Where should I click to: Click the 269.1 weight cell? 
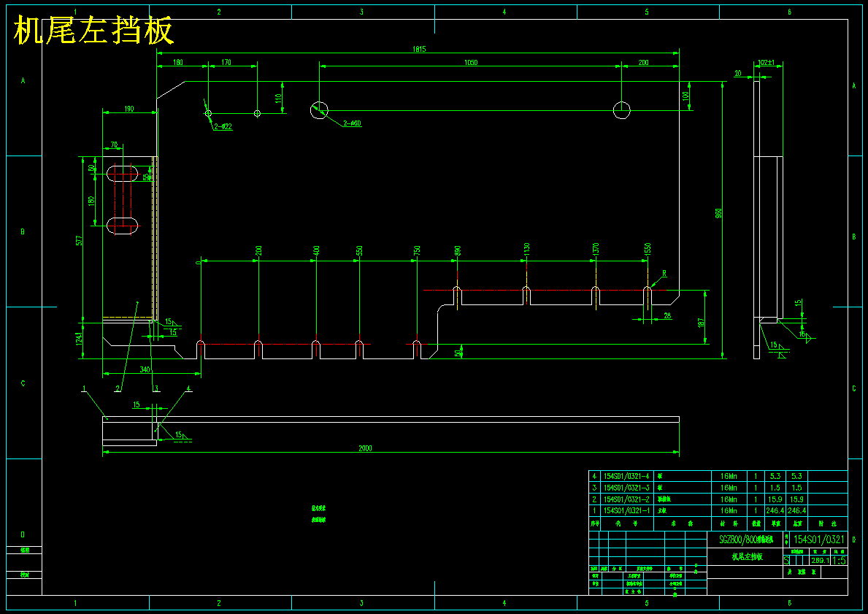click(819, 560)
